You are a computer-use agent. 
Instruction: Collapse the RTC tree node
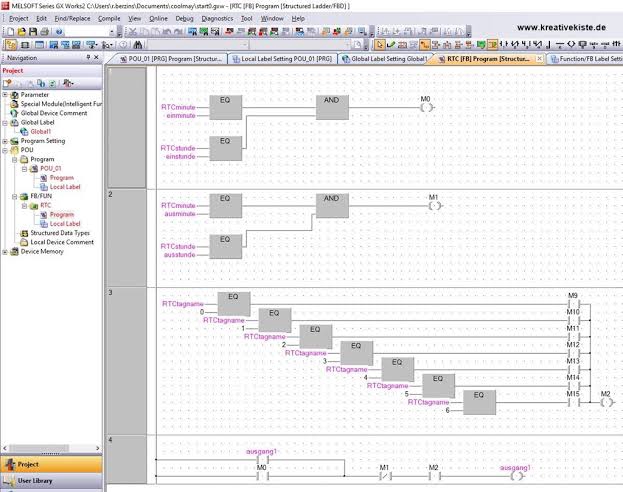(24, 205)
